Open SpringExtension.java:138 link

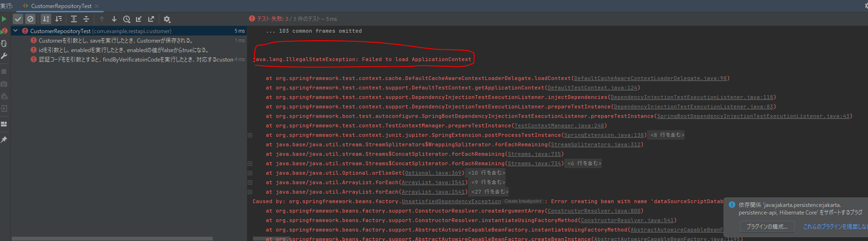pos(604,135)
